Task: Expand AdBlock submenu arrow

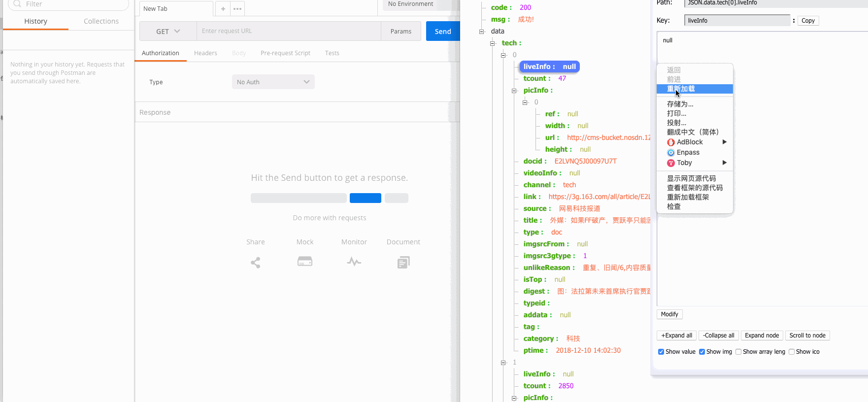Action: (725, 142)
